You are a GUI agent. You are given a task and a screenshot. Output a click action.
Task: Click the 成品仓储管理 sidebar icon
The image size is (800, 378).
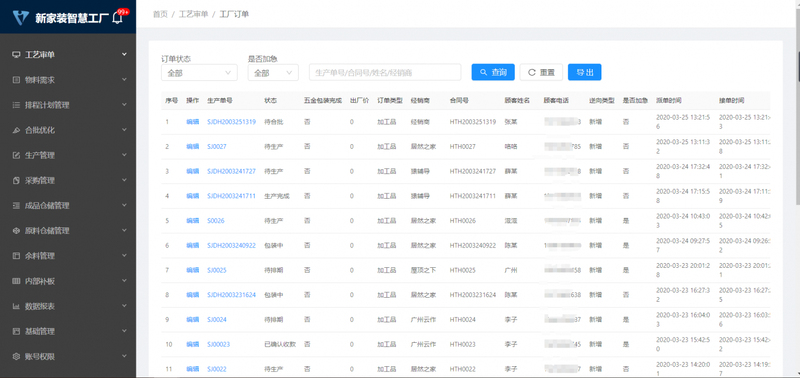[16, 206]
